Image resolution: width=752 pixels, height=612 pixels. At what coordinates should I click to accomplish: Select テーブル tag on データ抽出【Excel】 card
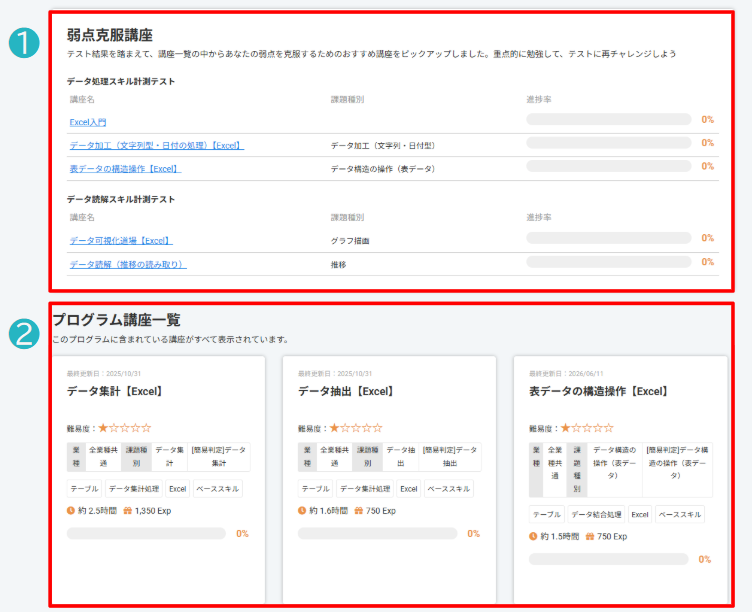316,489
